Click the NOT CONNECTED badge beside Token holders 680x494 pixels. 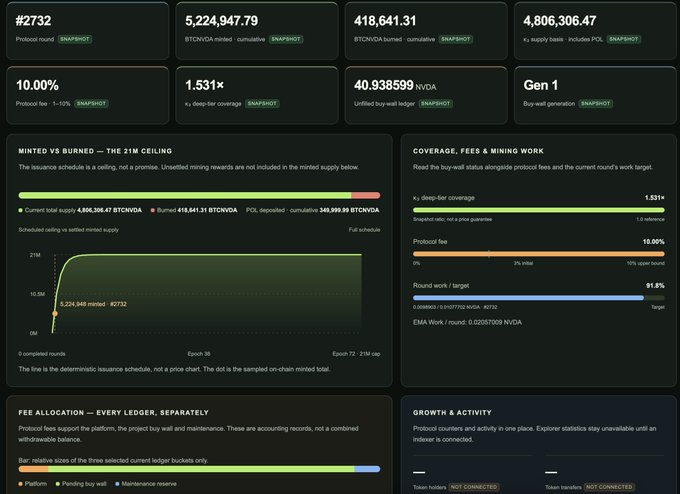[x=474, y=487]
